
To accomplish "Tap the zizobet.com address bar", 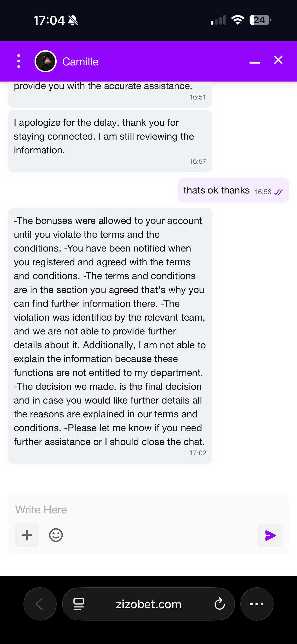I will coord(148,604).
